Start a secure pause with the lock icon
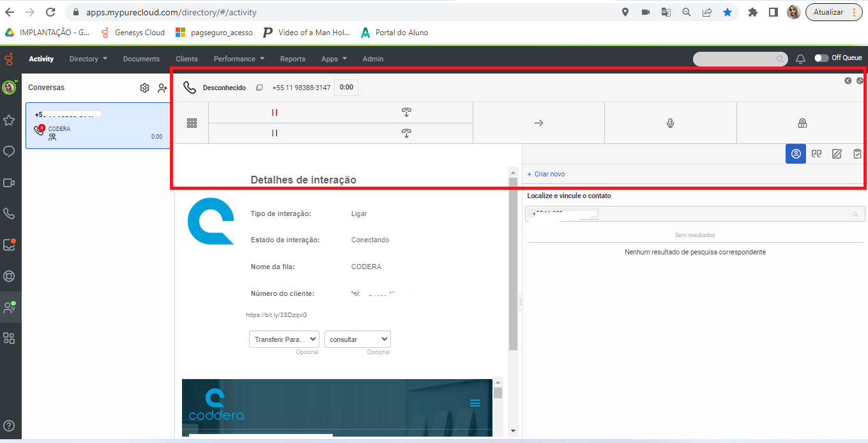 802,122
